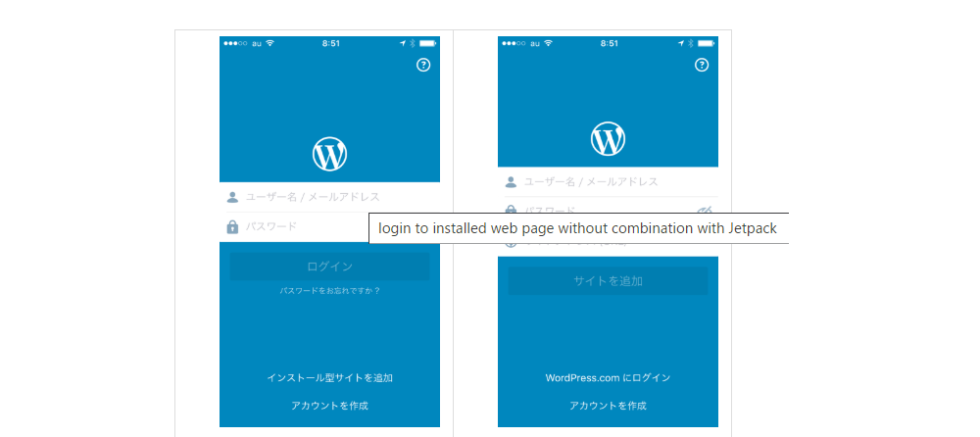This screenshot has width=980, height=437.
Task: Click the WordPress logo on the ログイン screen
Action: tap(329, 154)
